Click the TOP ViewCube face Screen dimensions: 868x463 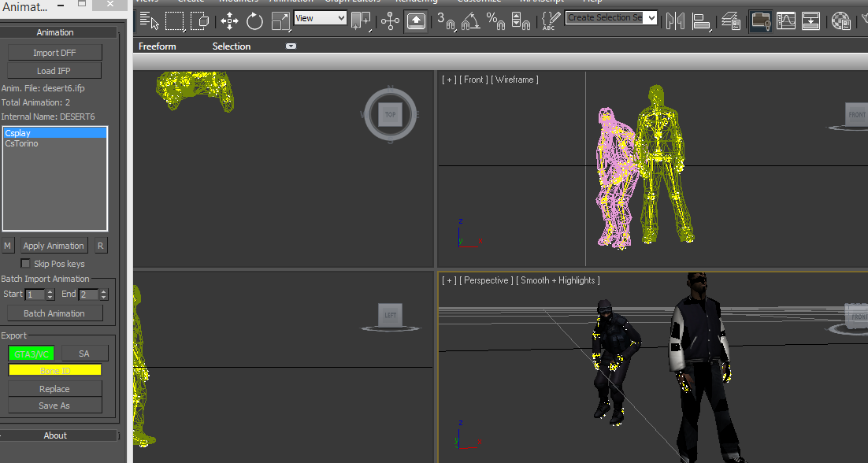point(390,114)
